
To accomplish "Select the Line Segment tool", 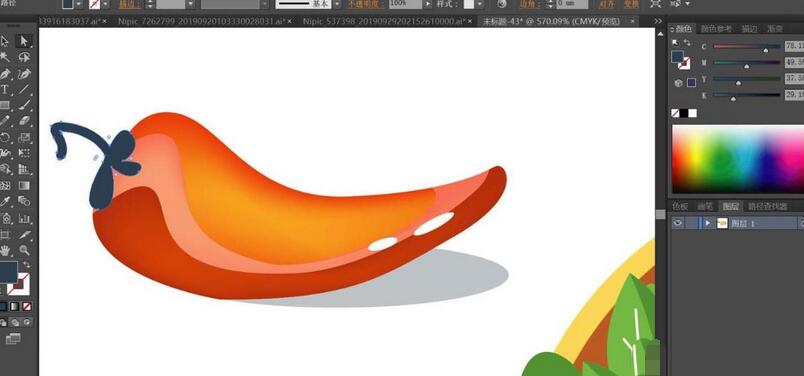I will click(x=24, y=89).
